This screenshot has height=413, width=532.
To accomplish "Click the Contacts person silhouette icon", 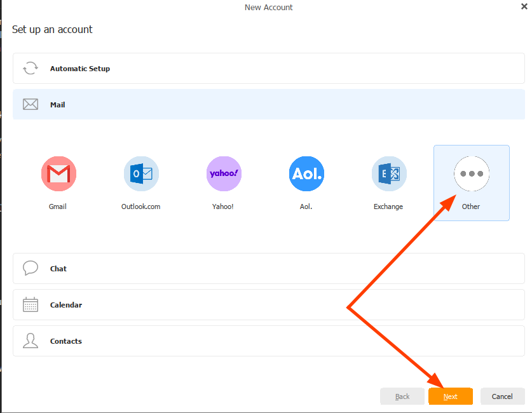I will click(x=31, y=341).
